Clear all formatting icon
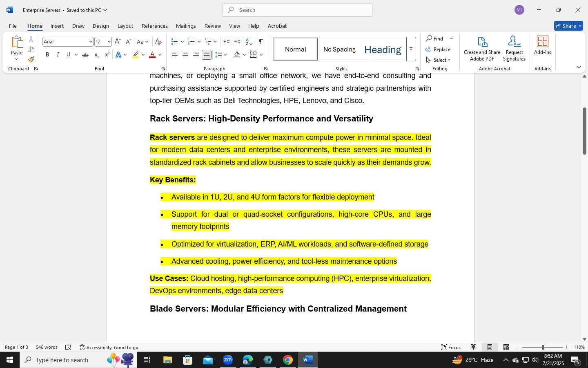Screen dimensions: 588x368 [158, 42]
